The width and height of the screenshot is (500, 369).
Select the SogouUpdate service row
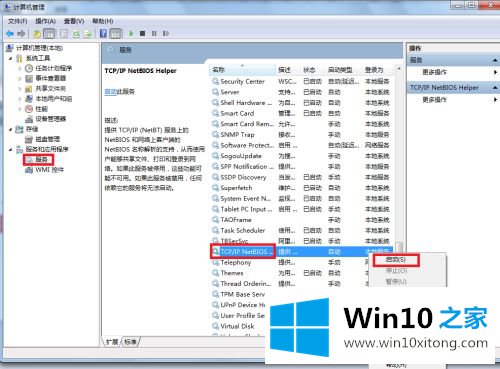coord(302,156)
